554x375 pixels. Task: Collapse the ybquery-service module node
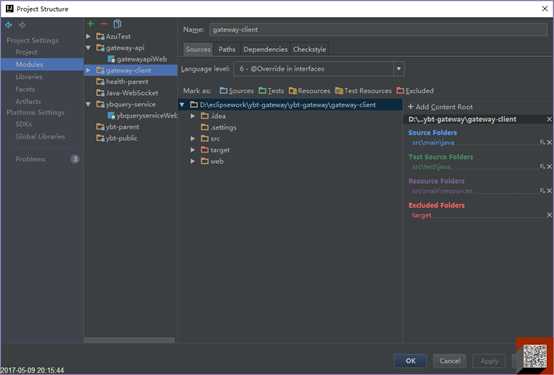coord(88,104)
